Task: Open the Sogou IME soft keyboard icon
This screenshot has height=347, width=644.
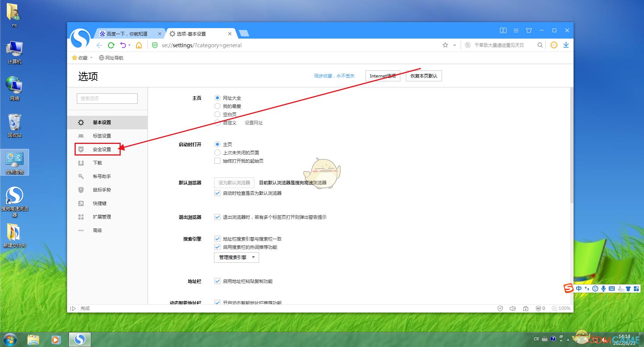Action: pos(612,289)
